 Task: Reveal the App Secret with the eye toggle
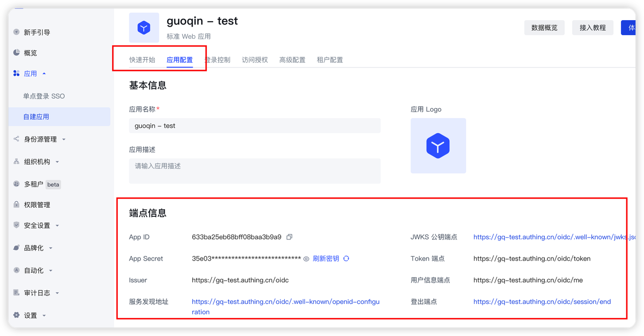pyautogui.click(x=306, y=258)
